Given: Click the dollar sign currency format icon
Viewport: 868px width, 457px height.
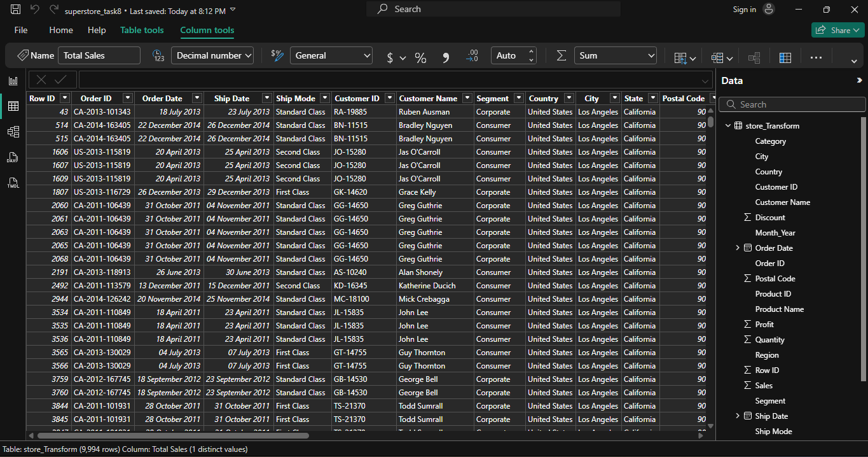Looking at the screenshot, I should [x=390, y=57].
